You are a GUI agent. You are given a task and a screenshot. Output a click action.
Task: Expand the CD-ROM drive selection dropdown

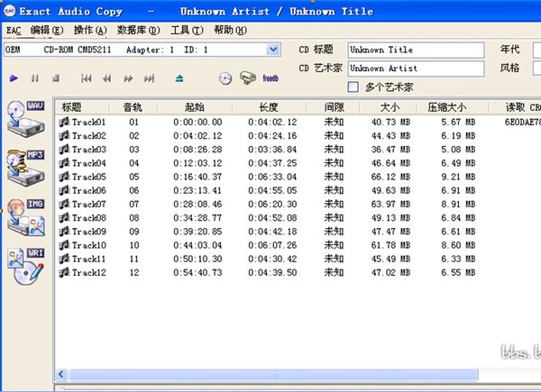[273, 50]
